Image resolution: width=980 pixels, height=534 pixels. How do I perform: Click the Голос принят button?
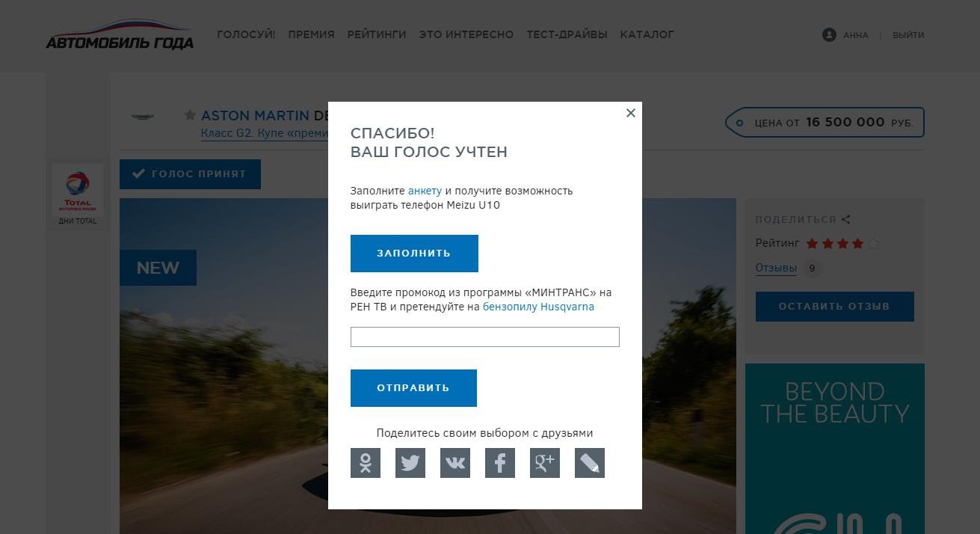(190, 174)
